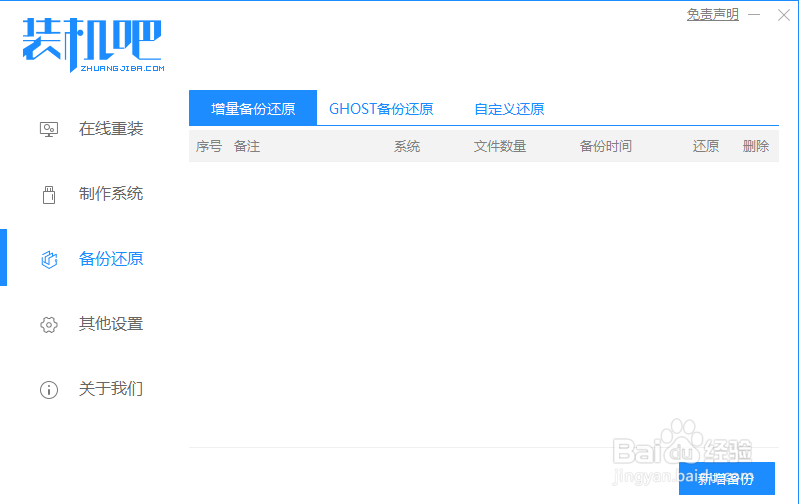
Task: Click the 在线重装 monitor icon
Action: (x=49, y=129)
